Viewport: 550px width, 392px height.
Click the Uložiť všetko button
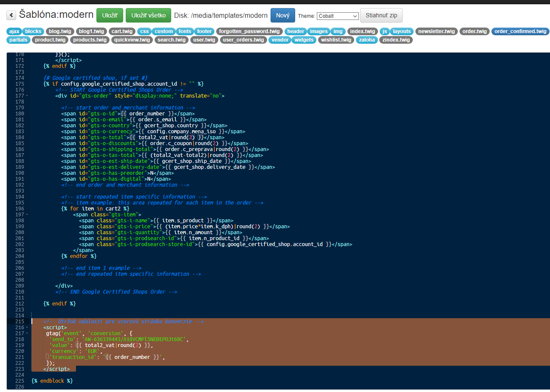click(x=148, y=15)
